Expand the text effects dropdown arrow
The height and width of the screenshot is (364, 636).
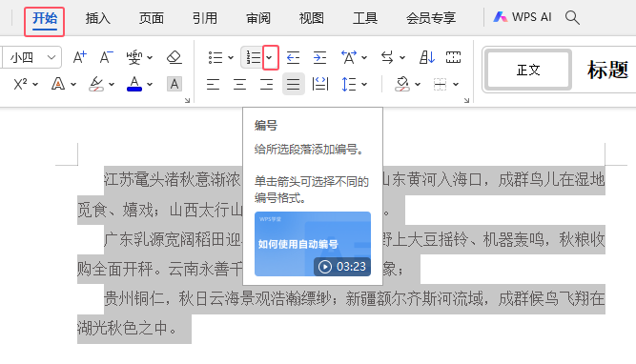point(73,84)
